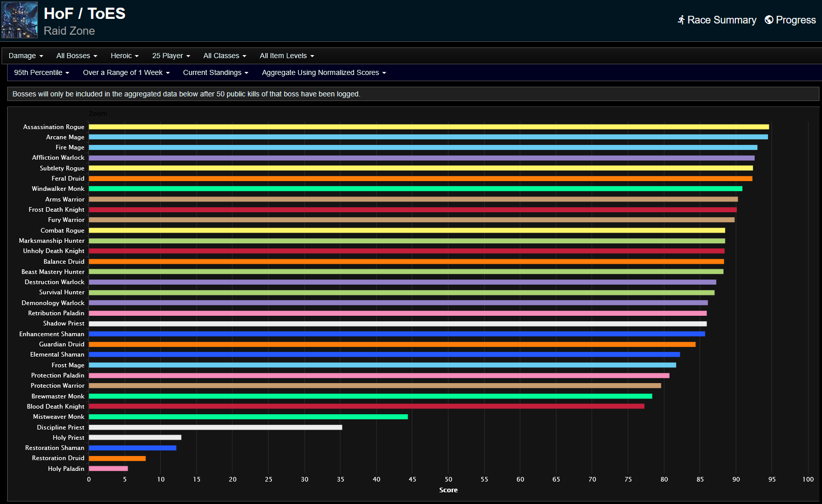Click the Restoration Shaman blue bar
Viewport: 822px width, 504px height.
132,448
